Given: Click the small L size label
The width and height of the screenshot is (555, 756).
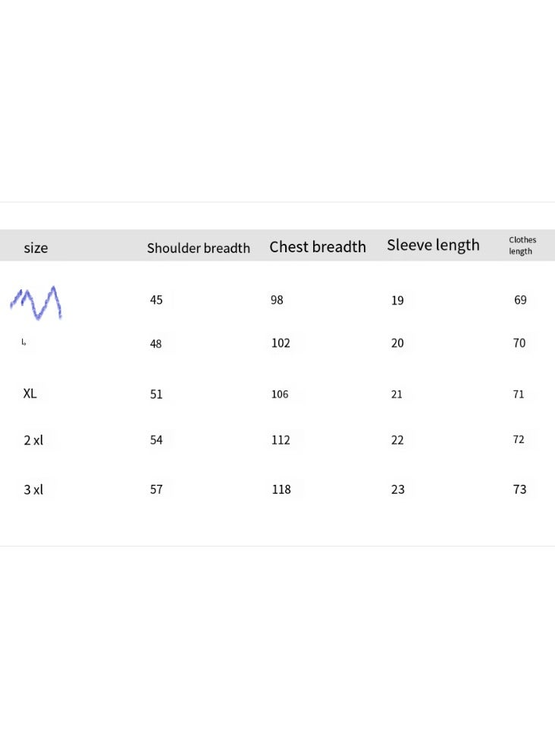Looking at the screenshot, I should (24, 342).
